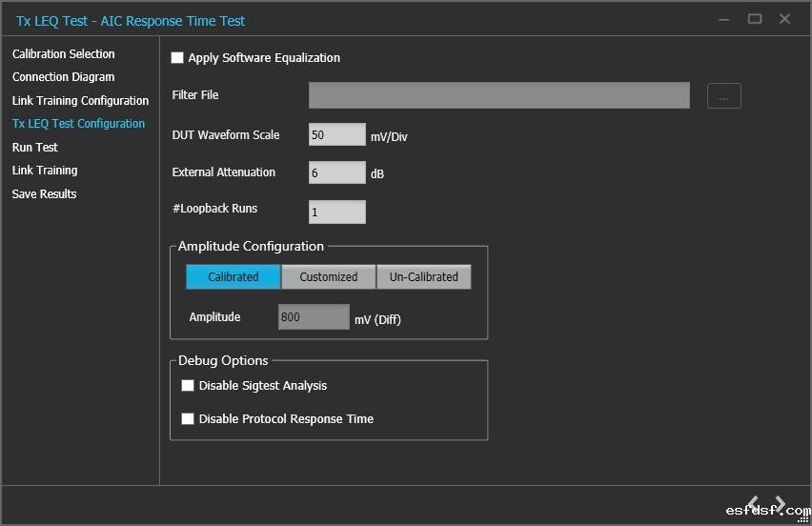Go to the Connection Diagram step

click(x=63, y=77)
